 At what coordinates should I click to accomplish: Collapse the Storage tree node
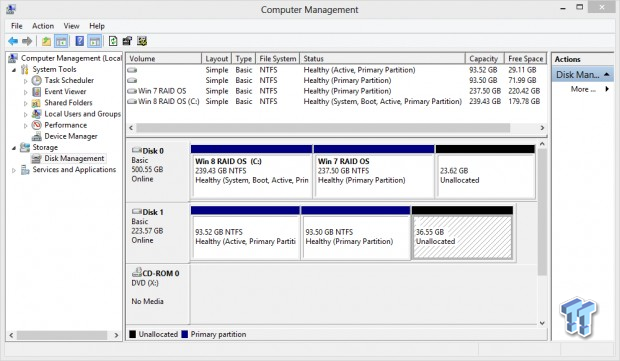point(14,148)
